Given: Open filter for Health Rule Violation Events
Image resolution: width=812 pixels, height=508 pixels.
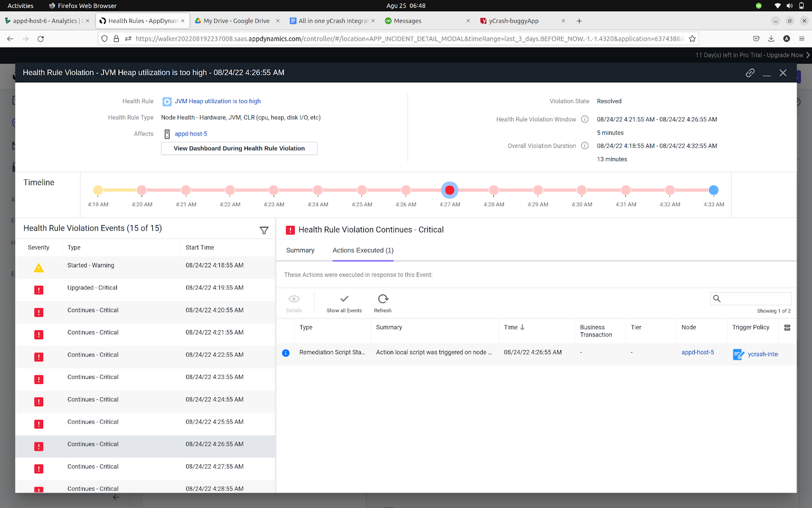Looking at the screenshot, I should point(264,230).
